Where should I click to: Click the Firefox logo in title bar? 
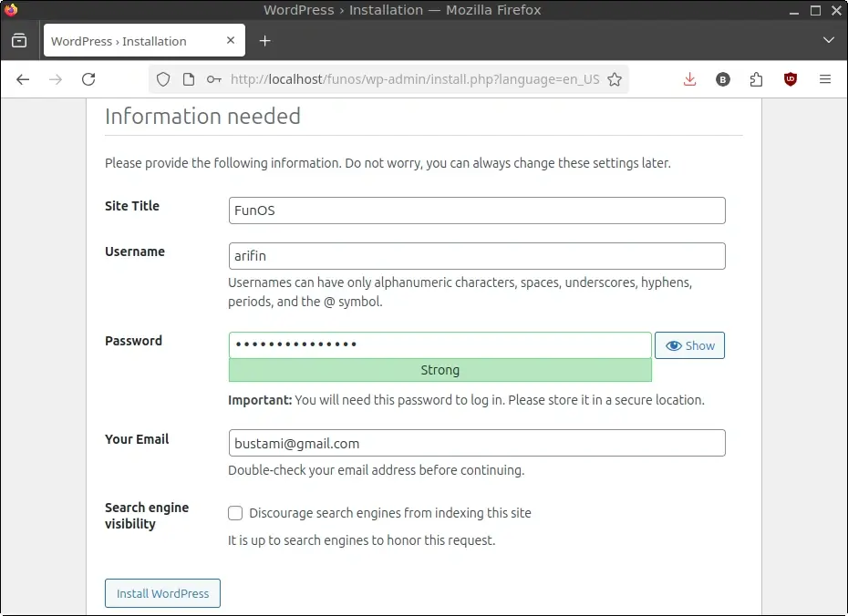click(11, 10)
